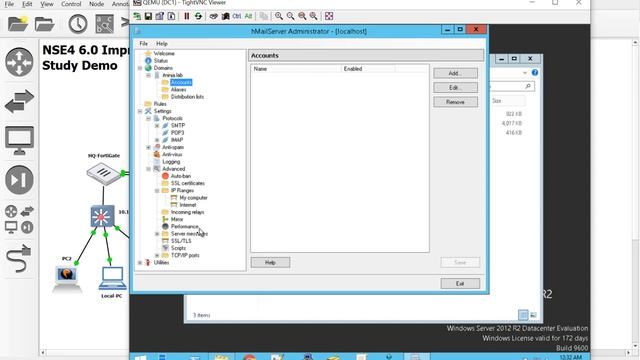Screen dimensions: 640x360
Task: Expand the TCP/IP ports node
Action: pos(157,256)
